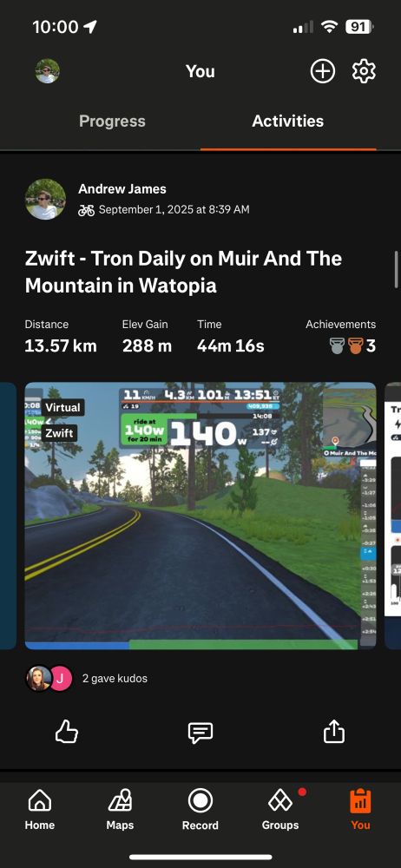This screenshot has width=401, height=868.
Task: Go to Home in bottom navigation
Action: click(x=40, y=810)
